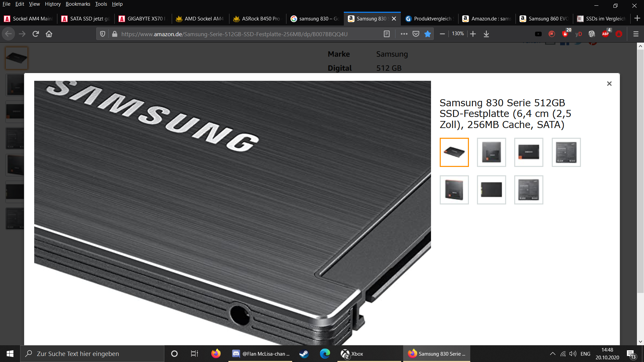
Task: Toggle the bookmark star in address bar
Action: tap(427, 34)
